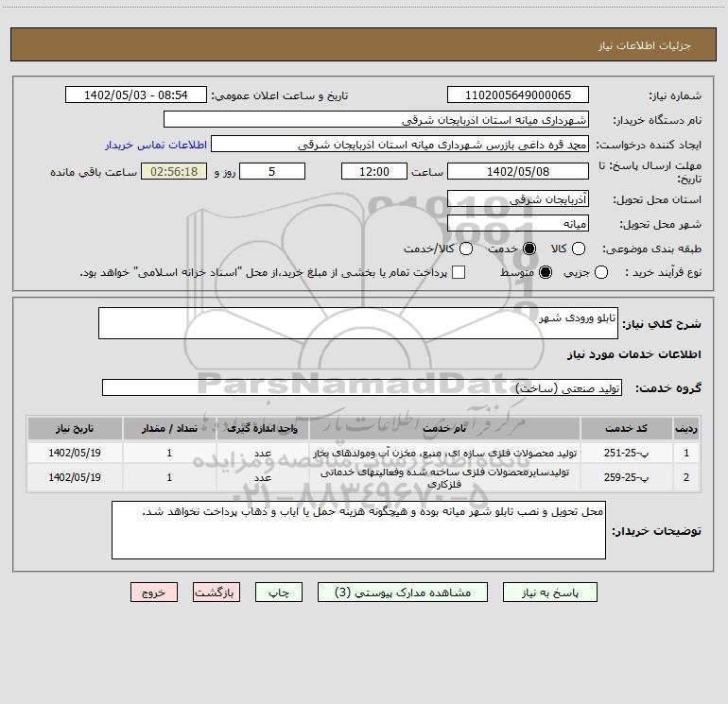The image size is (728, 704).
Task: Choose the جزیی purchase process option
Action: 600,272
